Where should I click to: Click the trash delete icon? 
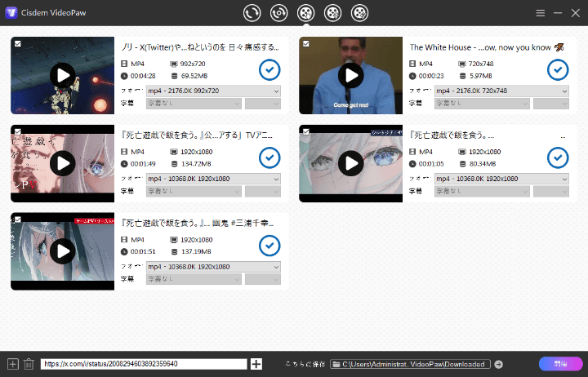coord(29,364)
